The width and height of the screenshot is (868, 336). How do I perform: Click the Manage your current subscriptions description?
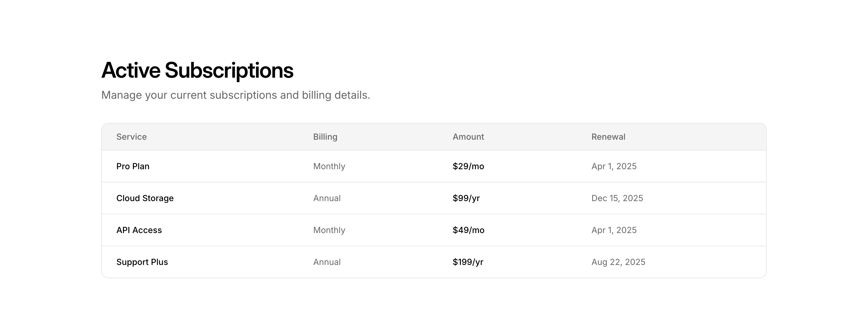pyautogui.click(x=235, y=95)
